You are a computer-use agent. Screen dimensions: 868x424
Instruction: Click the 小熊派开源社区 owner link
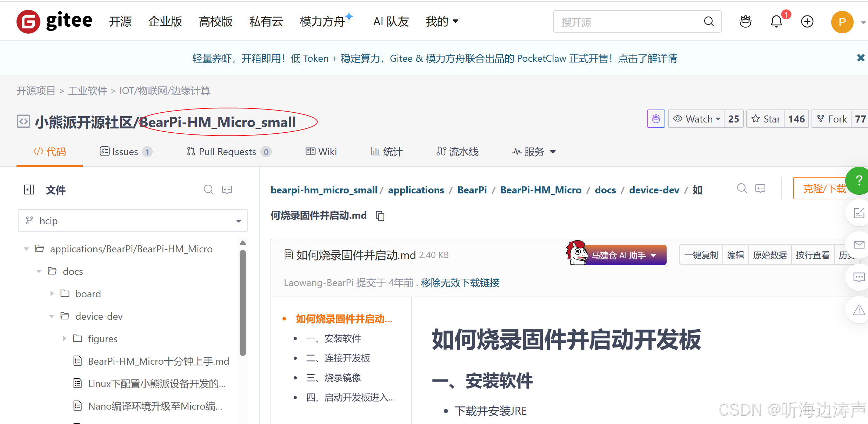84,122
